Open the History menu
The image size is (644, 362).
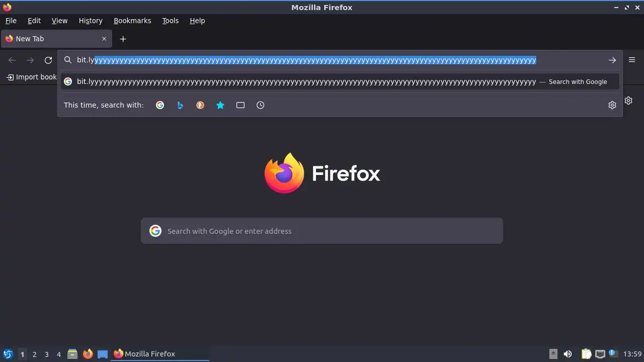coord(91,21)
